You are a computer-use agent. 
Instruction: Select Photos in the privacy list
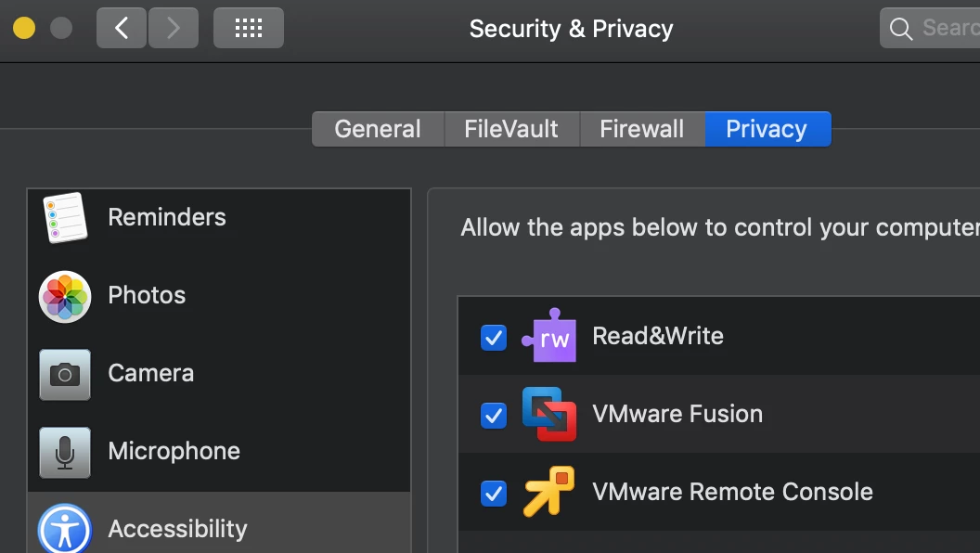click(219, 296)
